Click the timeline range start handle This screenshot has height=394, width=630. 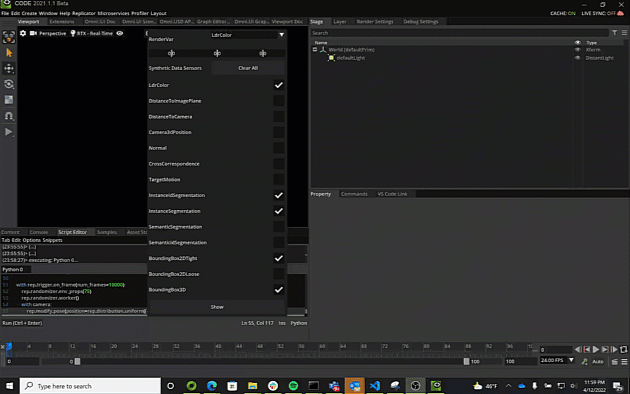(78, 361)
